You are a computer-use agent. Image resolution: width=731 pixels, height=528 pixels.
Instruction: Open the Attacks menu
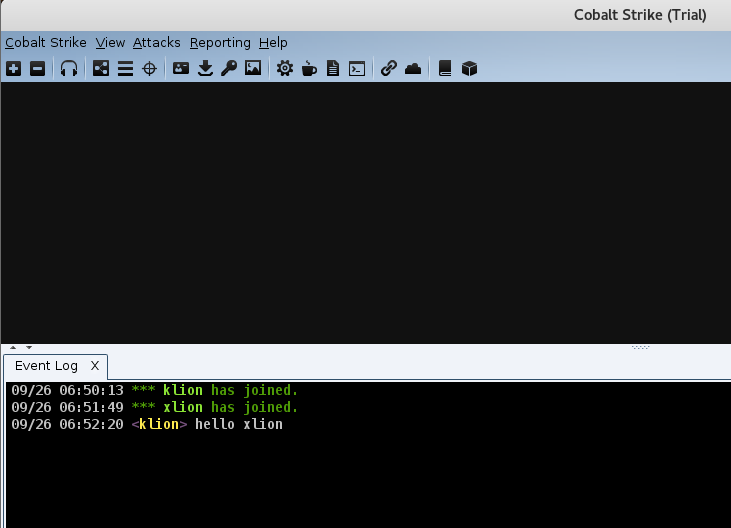coord(157,43)
